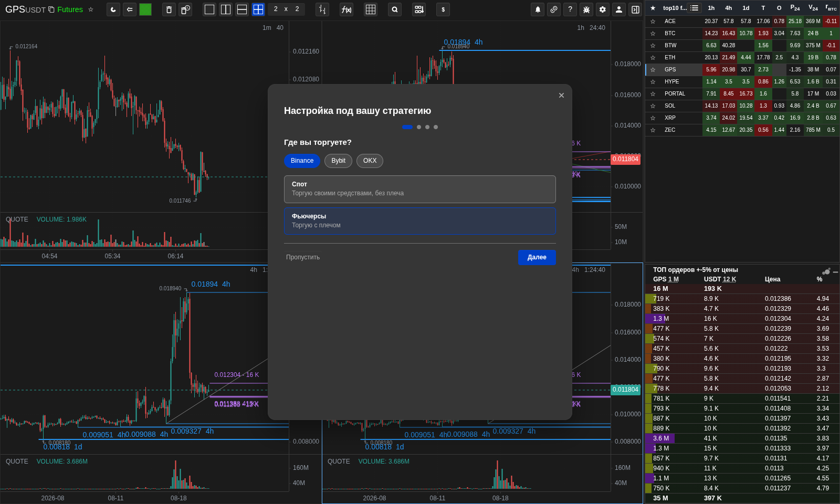
Task: Sort watchlist by the 1d column
Action: [746, 8]
